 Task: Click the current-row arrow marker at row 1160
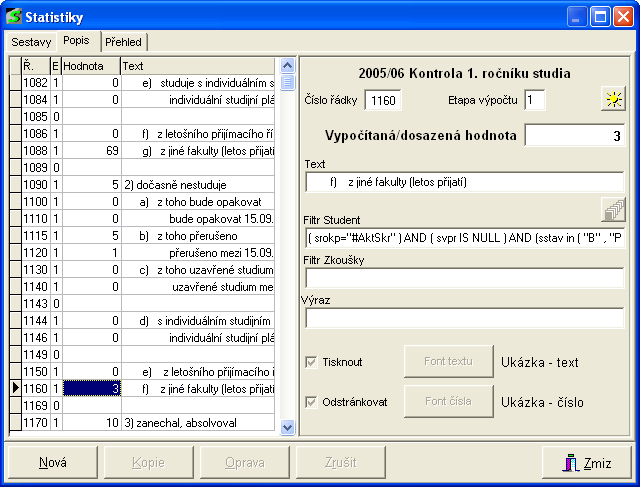tap(16, 388)
